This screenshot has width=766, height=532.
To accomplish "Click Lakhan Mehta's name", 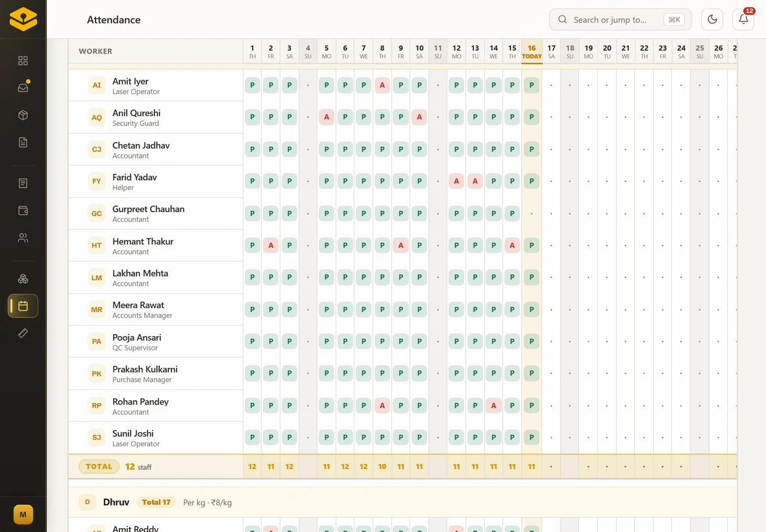I will 140,273.
